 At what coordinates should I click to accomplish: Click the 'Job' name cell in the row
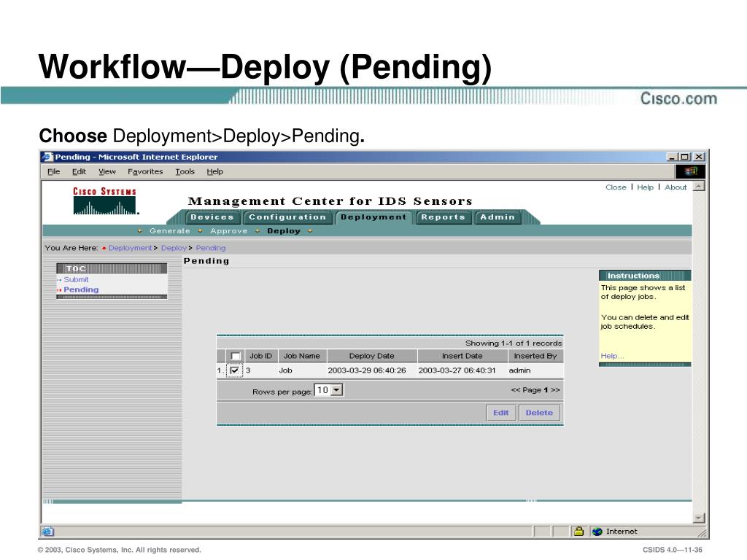point(285,370)
